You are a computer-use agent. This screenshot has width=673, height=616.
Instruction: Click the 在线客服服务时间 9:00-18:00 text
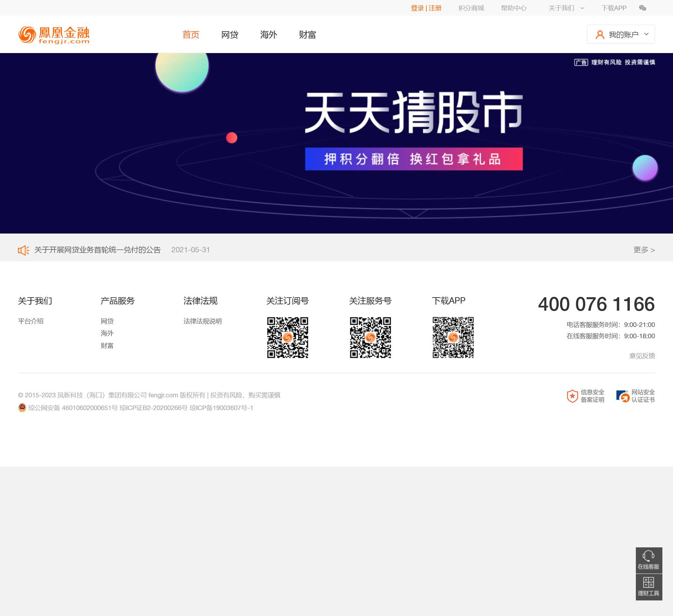point(611,336)
